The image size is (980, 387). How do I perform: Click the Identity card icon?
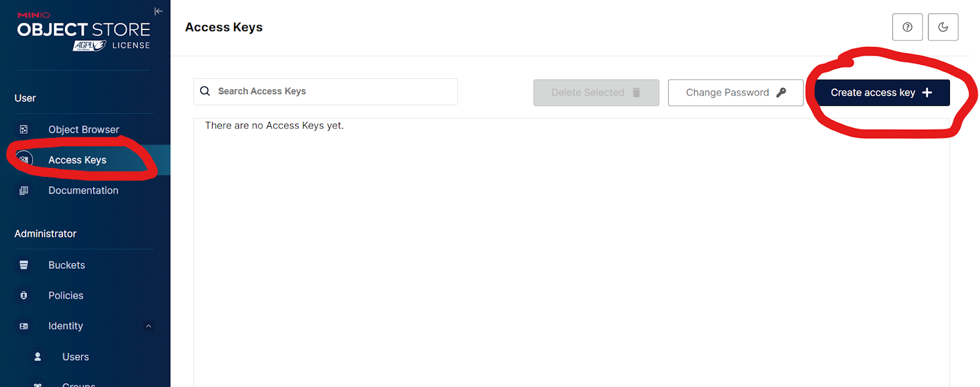click(24, 326)
